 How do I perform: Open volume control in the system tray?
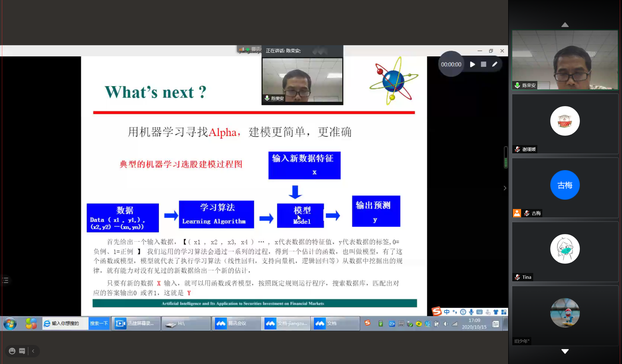(446, 324)
